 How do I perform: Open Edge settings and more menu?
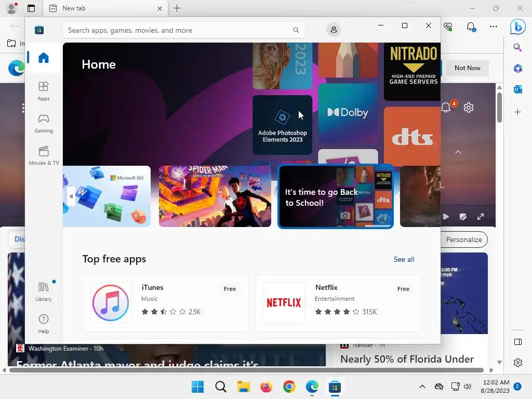click(494, 26)
